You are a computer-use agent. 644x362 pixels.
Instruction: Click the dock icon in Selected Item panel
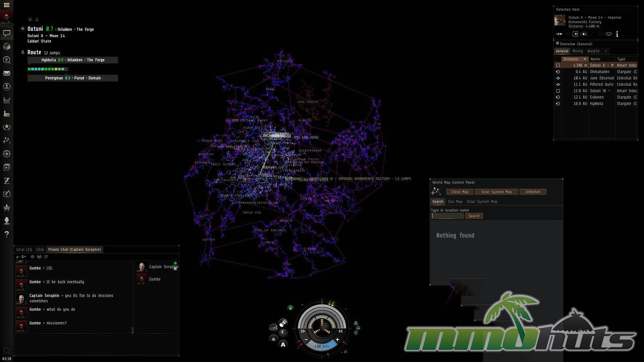click(x=575, y=34)
